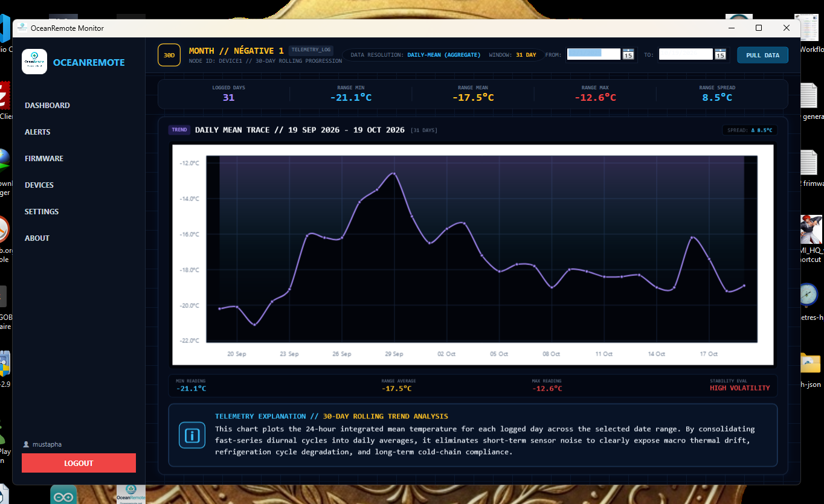This screenshot has height=504, width=824.
Task: Click the lowest data point near 21 Sep
Action: (x=255, y=325)
